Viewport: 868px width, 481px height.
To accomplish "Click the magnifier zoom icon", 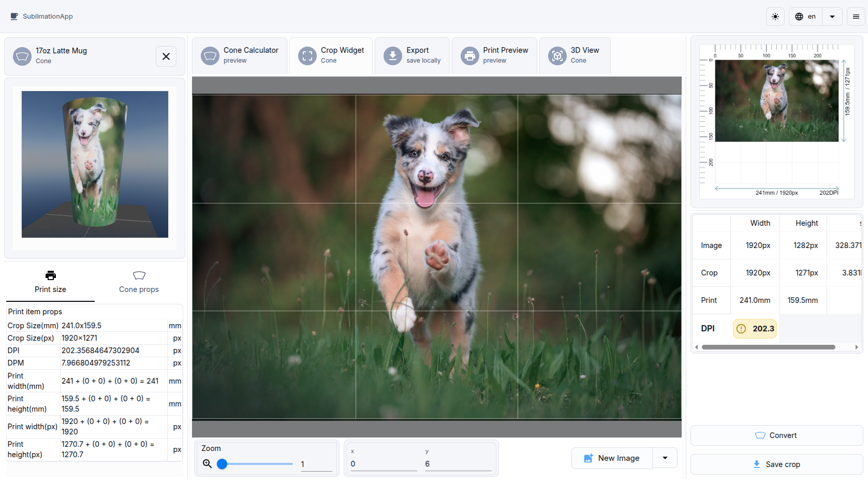I will coord(207,464).
